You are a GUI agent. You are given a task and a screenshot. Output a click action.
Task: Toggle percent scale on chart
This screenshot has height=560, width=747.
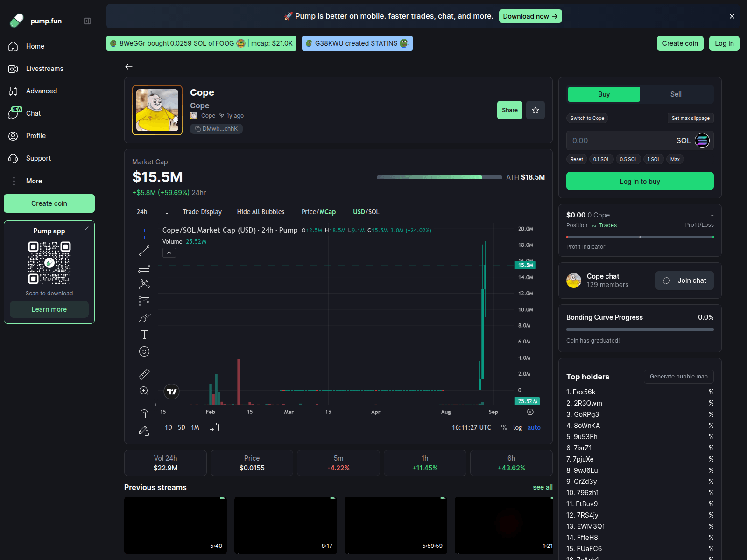click(x=504, y=427)
